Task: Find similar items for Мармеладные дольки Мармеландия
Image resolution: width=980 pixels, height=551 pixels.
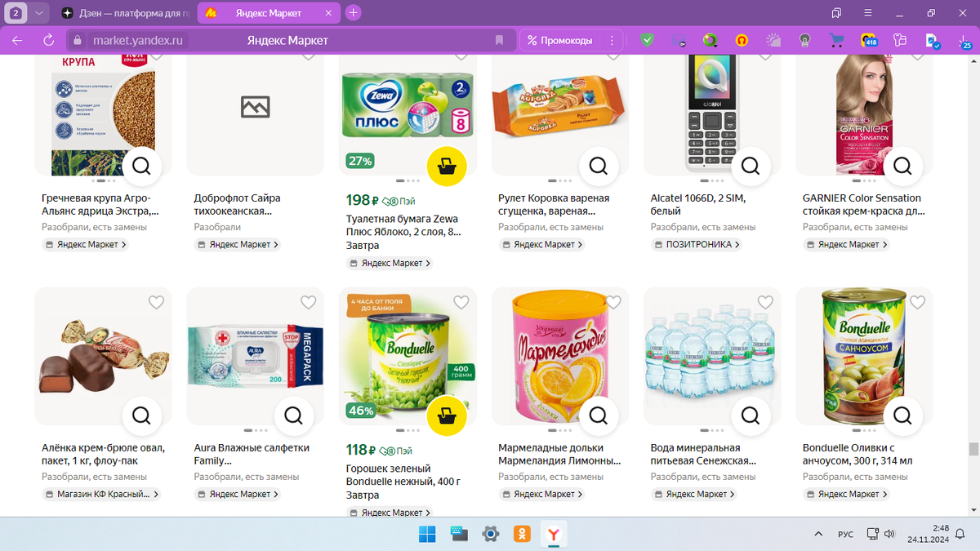Action: point(599,415)
